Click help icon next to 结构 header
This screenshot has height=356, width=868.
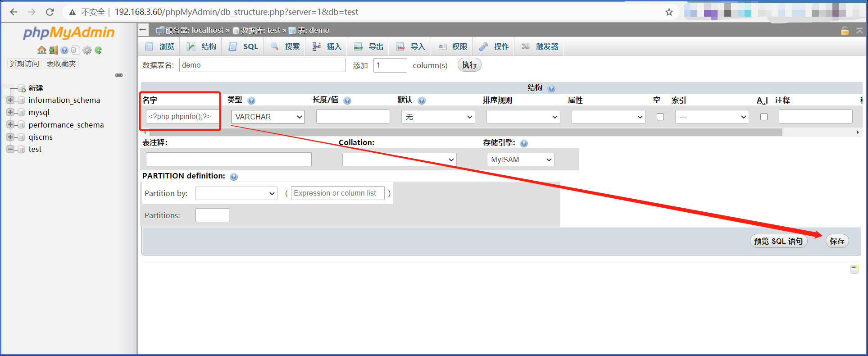551,88
